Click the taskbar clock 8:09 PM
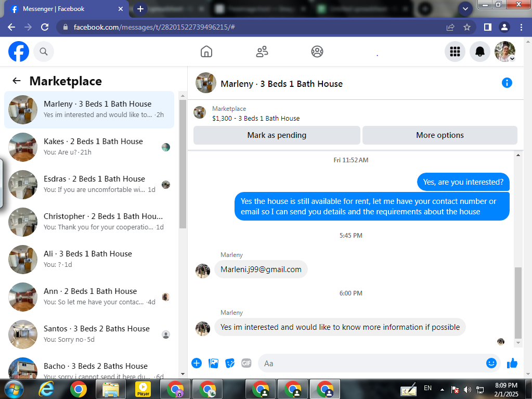This screenshot has width=532, height=399. [x=506, y=385]
